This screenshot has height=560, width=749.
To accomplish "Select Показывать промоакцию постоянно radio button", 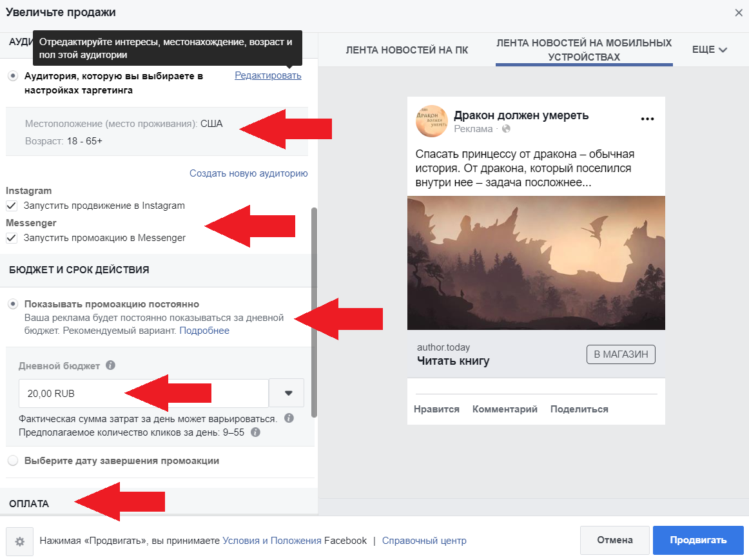I will tap(13, 304).
